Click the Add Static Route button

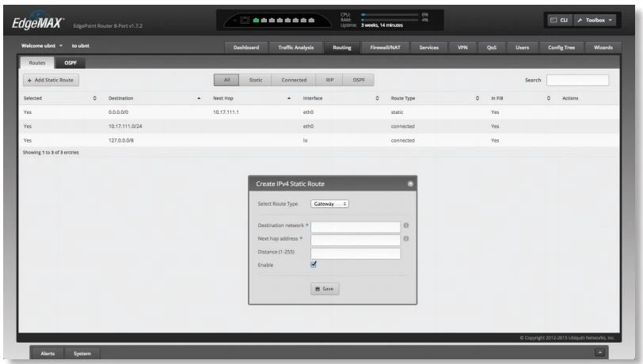click(x=51, y=80)
